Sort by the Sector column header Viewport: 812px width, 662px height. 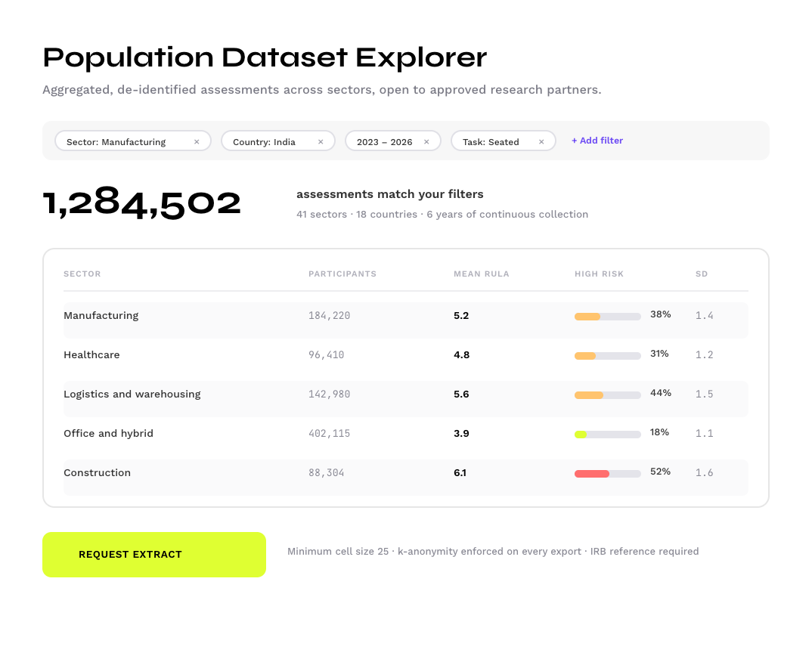click(82, 274)
